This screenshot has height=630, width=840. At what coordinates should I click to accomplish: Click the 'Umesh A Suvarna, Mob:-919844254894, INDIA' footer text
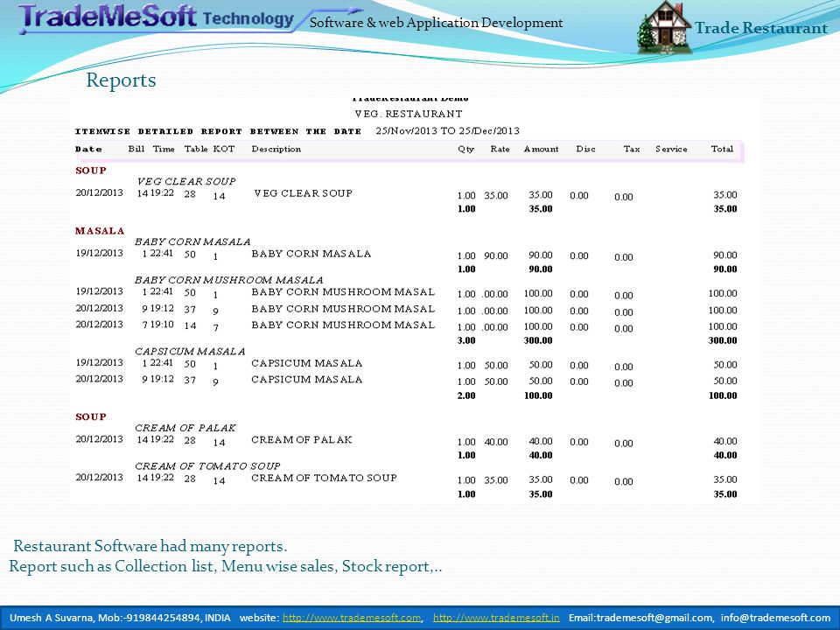click(120, 618)
